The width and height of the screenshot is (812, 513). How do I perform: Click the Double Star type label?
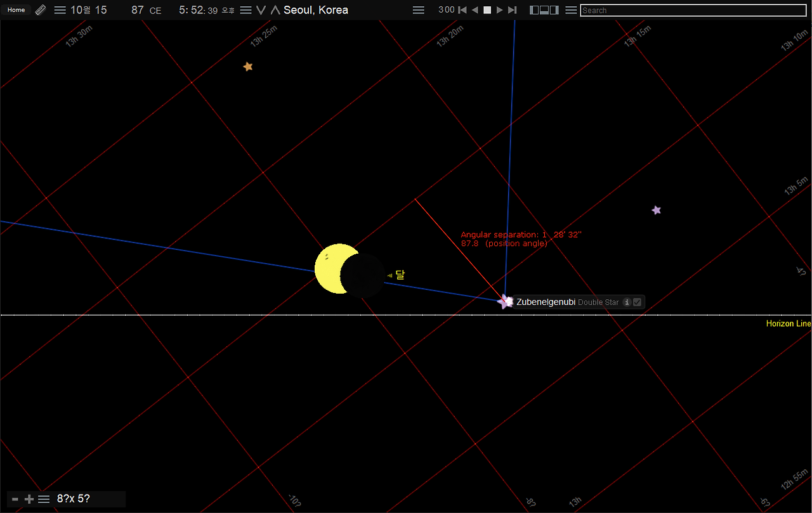(598, 302)
